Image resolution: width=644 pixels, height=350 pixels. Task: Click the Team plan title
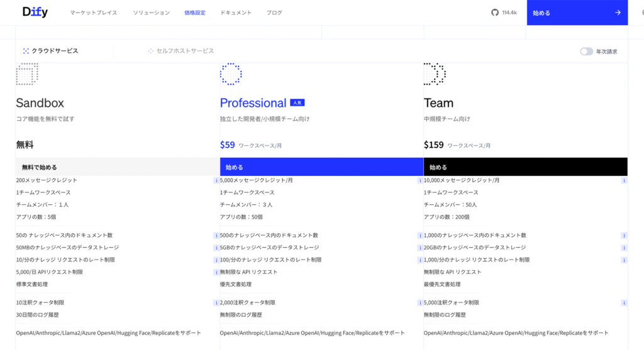438,102
